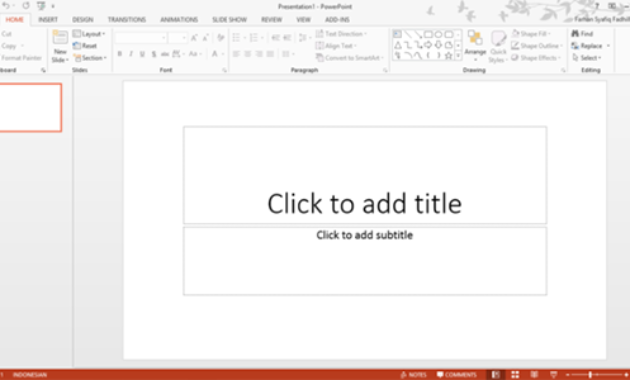Screen dimensions: 630x380
Task: Toggle Italic formatting
Action: (x=131, y=54)
